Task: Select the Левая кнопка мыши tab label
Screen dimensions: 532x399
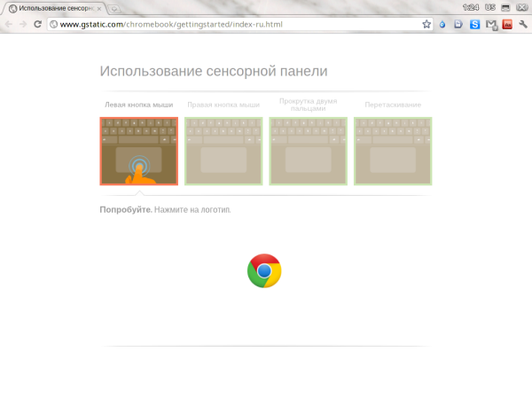Action: (x=139, y=105)
